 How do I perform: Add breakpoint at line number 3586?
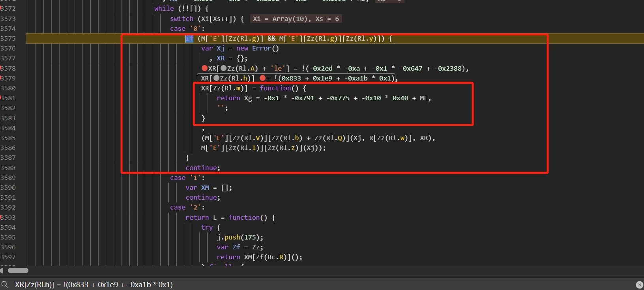tap(8, 148)
